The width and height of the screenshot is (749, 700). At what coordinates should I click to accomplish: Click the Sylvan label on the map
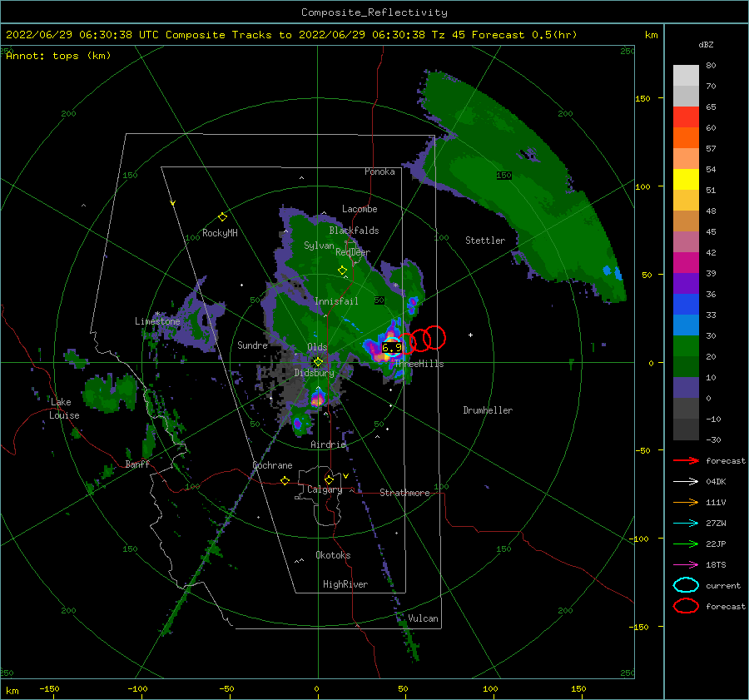319,246
